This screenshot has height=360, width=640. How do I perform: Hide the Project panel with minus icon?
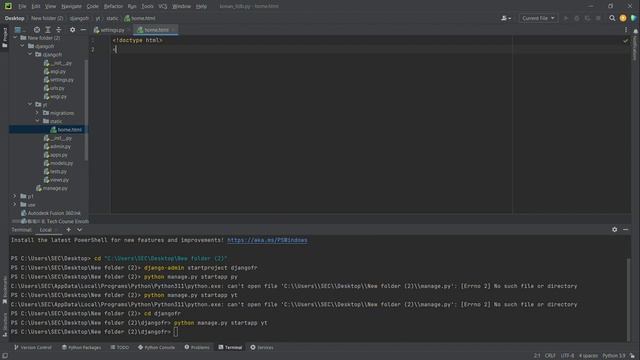(x=83, y=30)
